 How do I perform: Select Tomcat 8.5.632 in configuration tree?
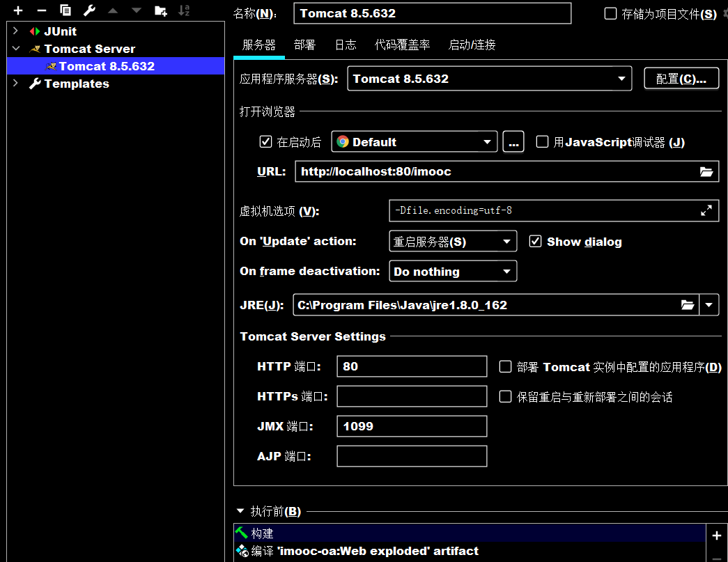pos(116,66)
